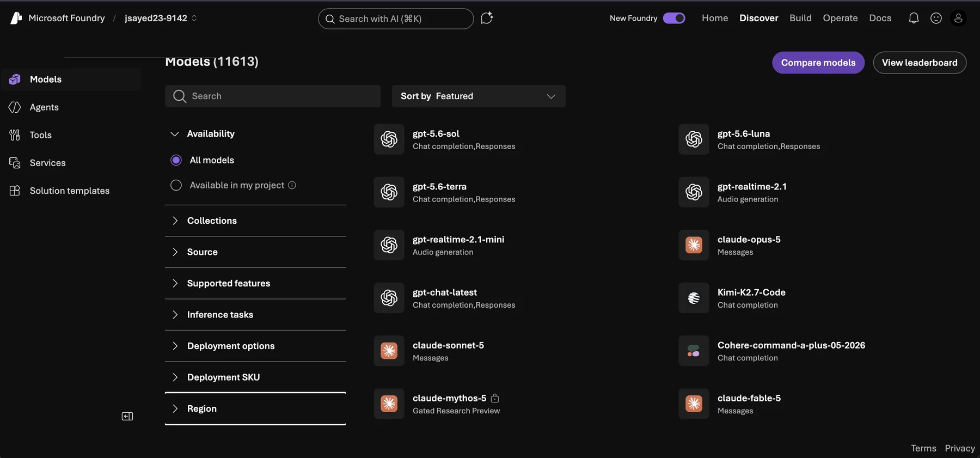Open the AI chat sparkle icon

pyautogui.click(x=487, y=18)
